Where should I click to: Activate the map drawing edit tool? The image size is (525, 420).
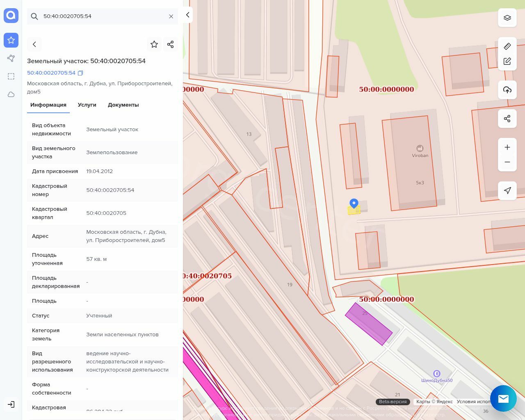(507, 62)
